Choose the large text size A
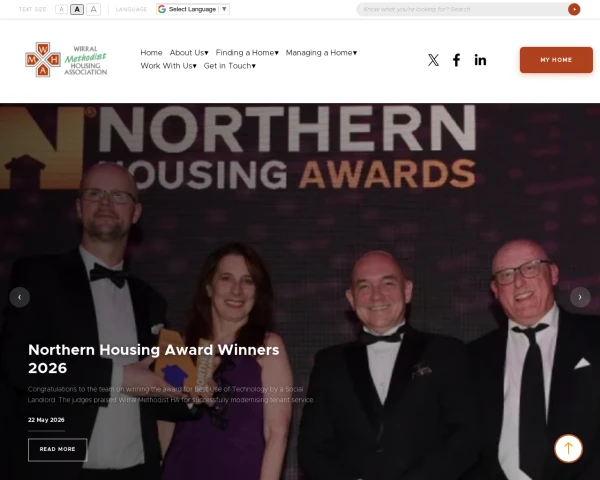This screenshot has width=600, height=480. (x=93, y=9)
